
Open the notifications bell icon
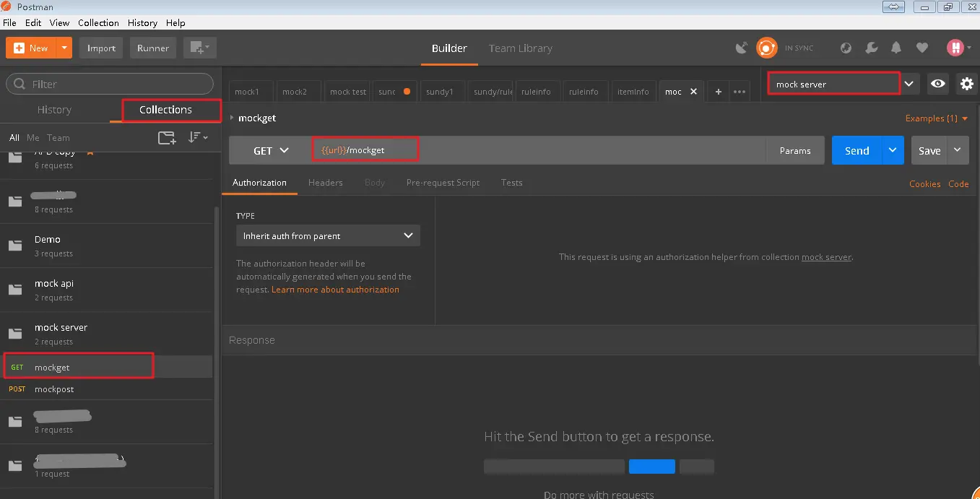pos(896,48)
